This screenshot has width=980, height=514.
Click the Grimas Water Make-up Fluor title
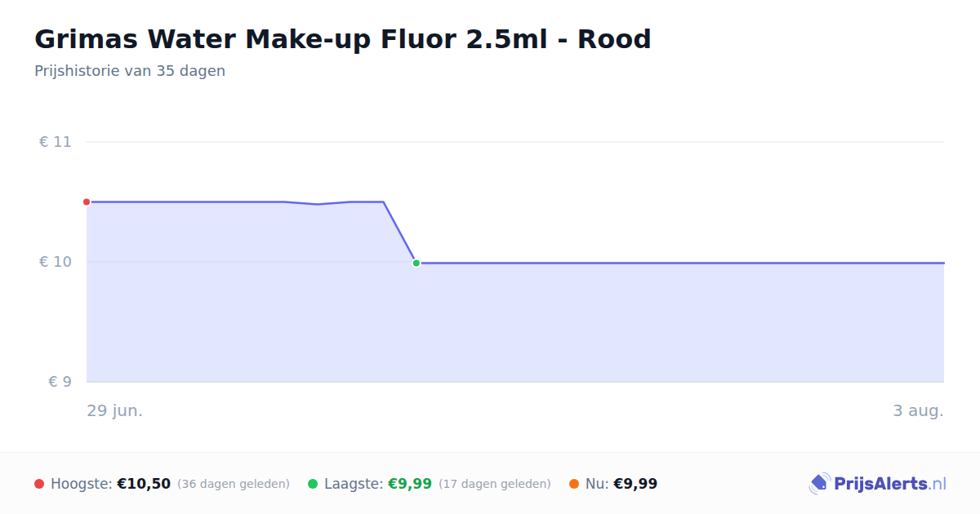[343, 39]
